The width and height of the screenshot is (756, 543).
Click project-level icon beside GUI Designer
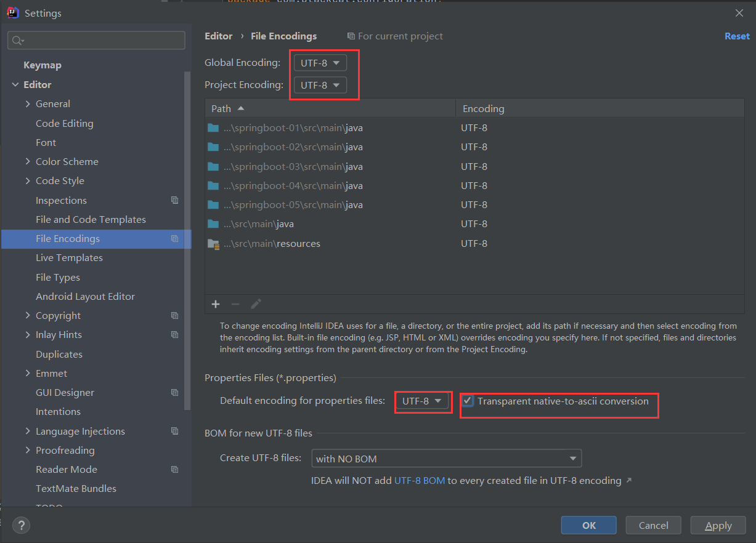pyautogui.click(x=175, y=393)
